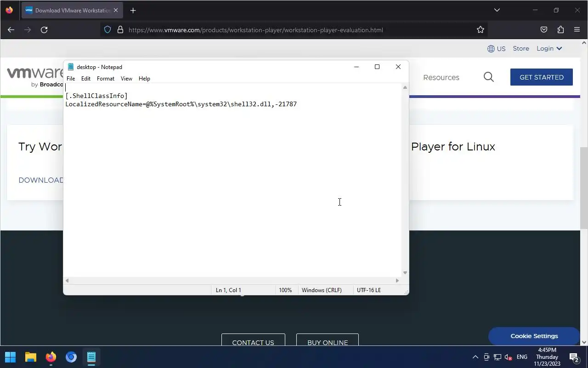Open File Explorer from the taskbar
588x368 pixels.
[x=30, y=357]
